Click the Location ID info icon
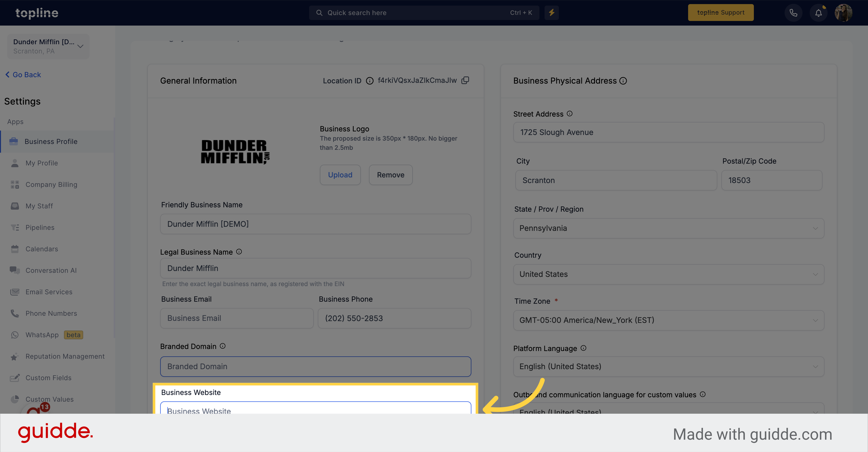The height and width of the screenshot is (452, 868). pos(370,81)
